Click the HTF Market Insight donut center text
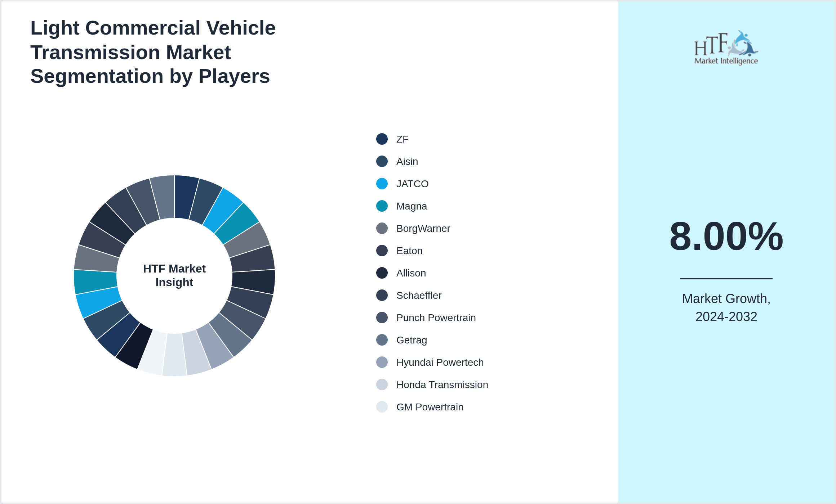This screenshot has width=836, height=504. (x=174, y=275)
